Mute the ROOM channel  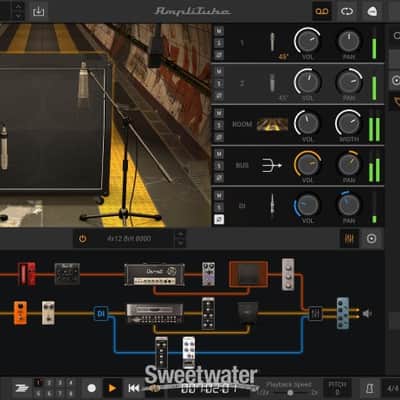coord(219,113)
